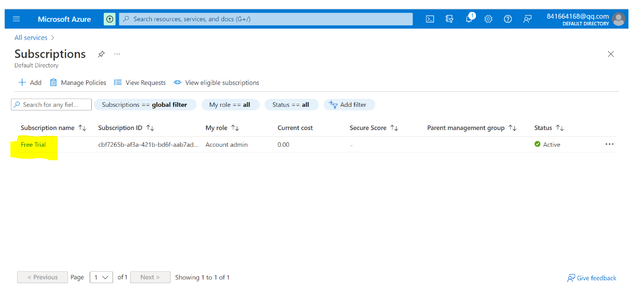
Task: Sort by Secure Score column
Action: [x=374, y=128]
